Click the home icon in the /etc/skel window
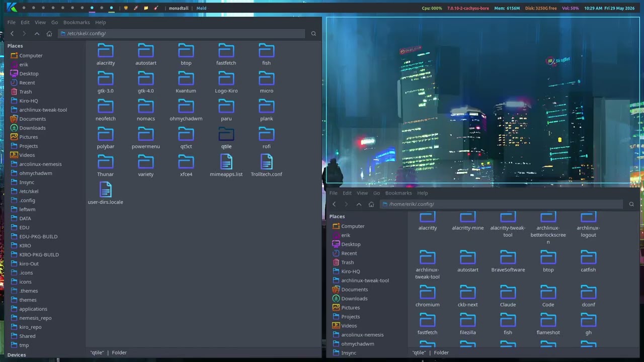 tap(49, 34)
